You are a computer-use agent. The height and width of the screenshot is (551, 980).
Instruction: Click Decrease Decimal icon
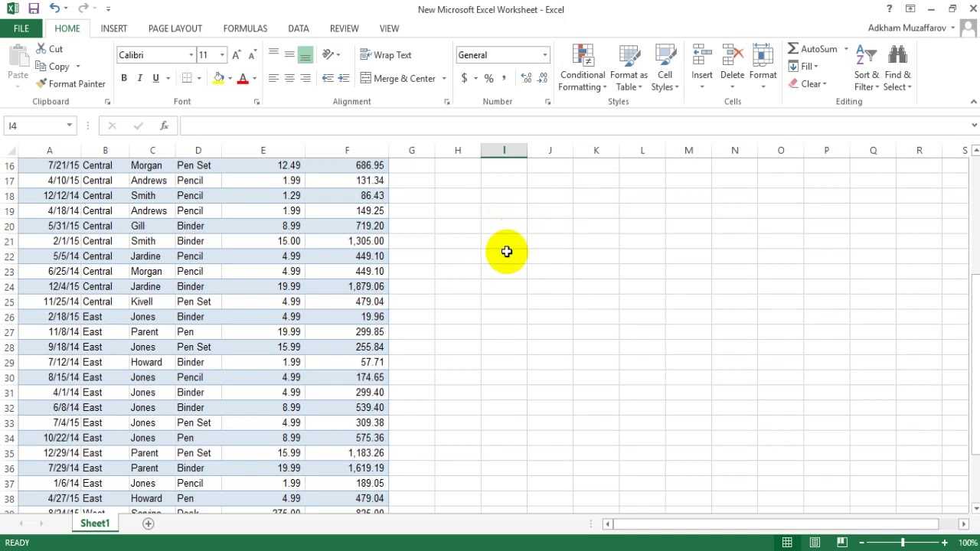[543, 79]
